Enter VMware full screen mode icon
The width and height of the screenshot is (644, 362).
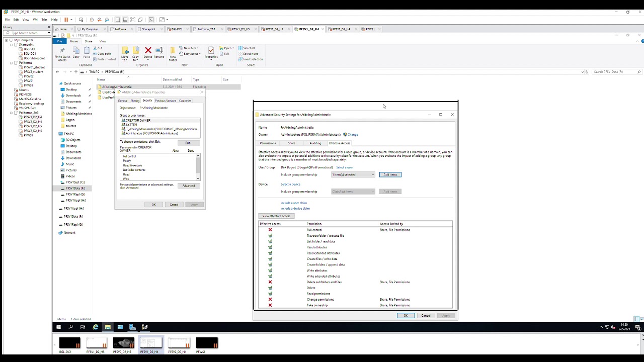point(133,20)
